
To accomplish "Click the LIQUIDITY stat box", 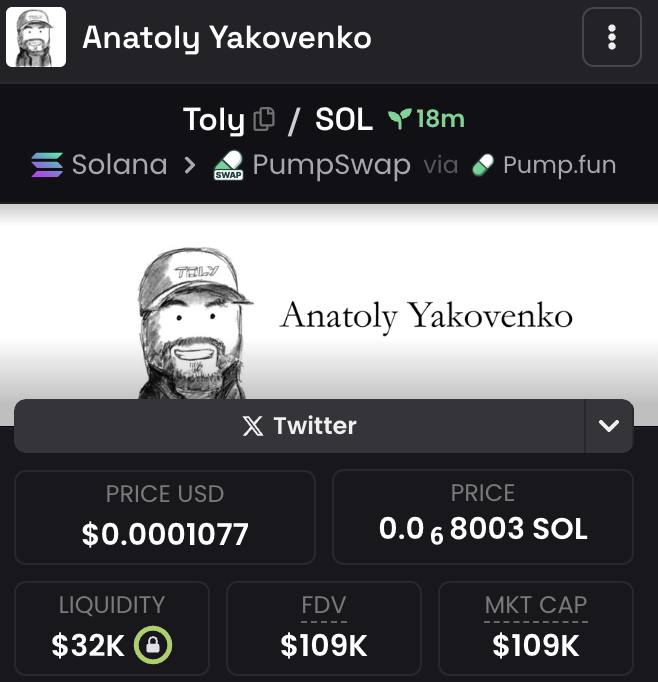I will 111,630.
